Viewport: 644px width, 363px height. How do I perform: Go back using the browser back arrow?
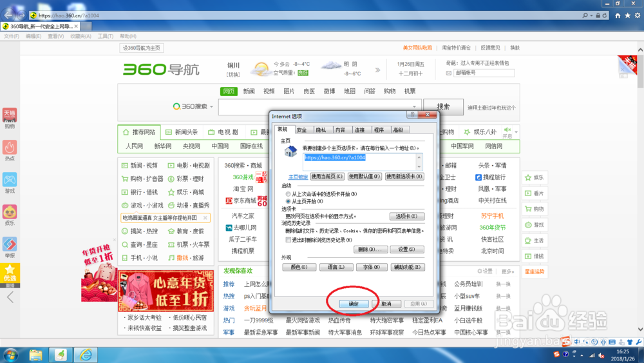tap(8, 15)
